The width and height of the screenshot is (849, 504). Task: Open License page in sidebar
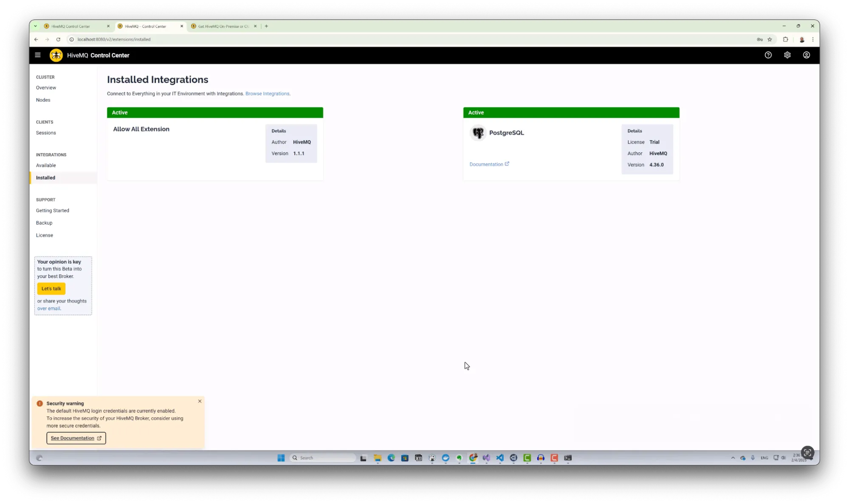45,235
